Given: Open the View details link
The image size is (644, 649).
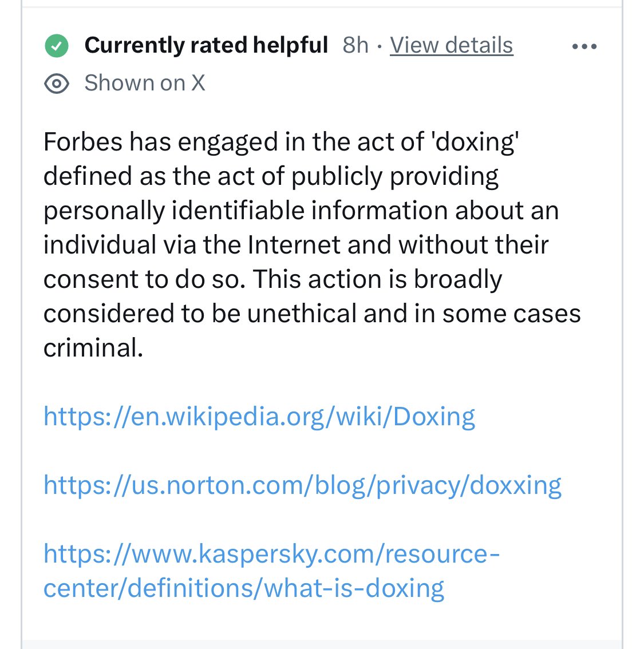Looking at the screenshot, I should coord(452,45).
